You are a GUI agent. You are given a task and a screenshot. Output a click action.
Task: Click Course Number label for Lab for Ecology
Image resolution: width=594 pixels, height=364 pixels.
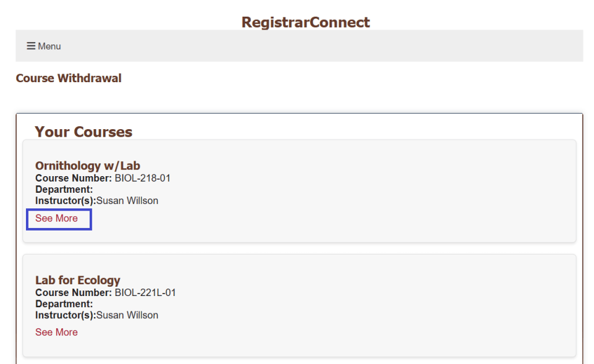(x=74, y=293)
